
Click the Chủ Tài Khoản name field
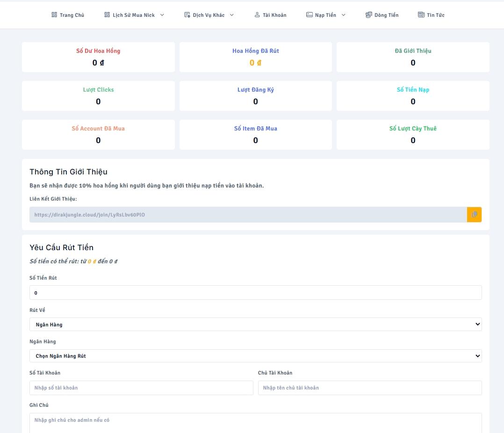(369, 388)
